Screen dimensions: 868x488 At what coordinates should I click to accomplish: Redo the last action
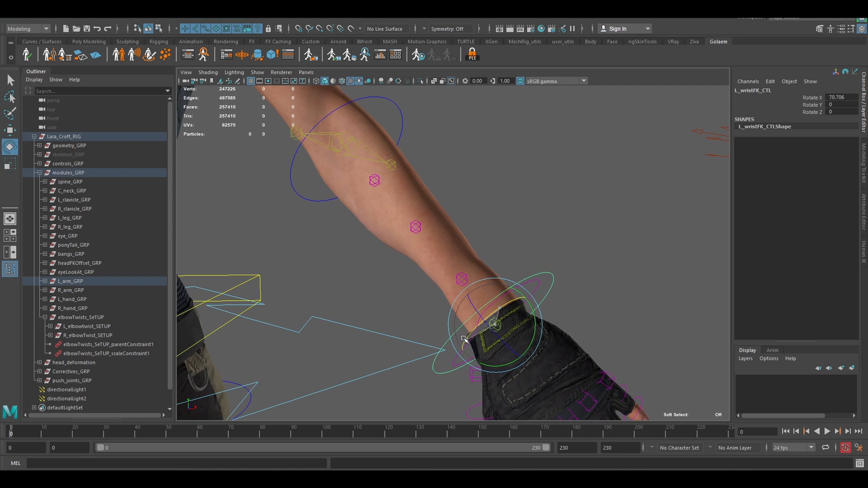tap(108, 29)
